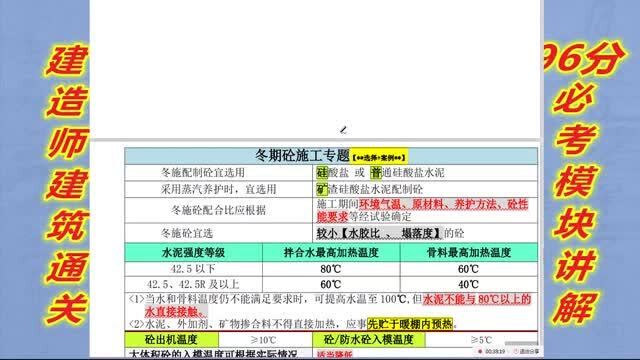Select the 拌合水最高加热温度 column header
640x360 pixels.
[x=331, y=252]
